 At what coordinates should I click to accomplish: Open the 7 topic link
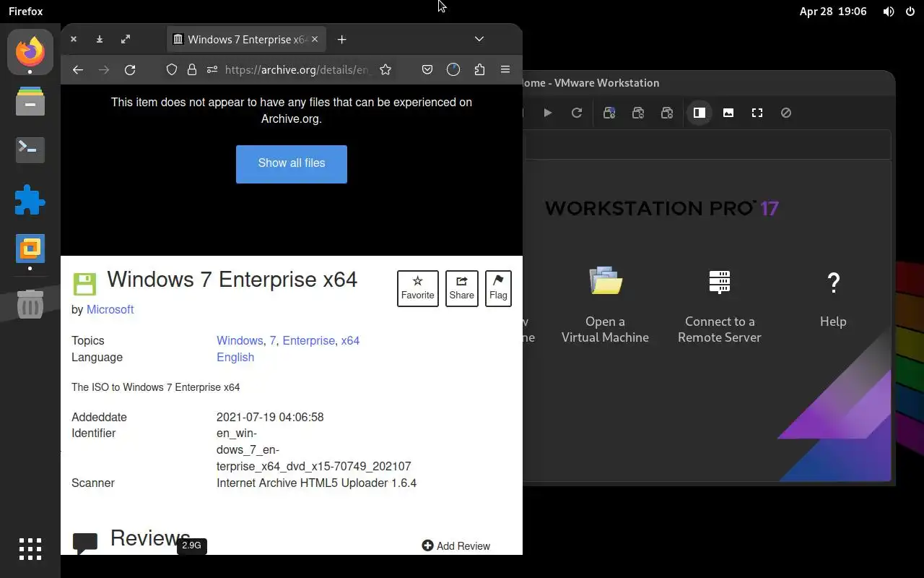click(273, 340)
